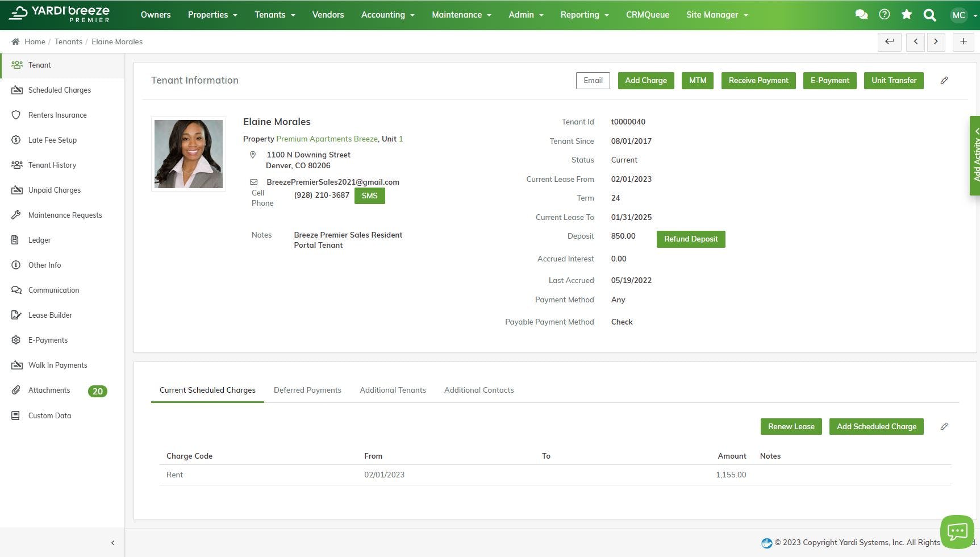
Task: Expand the Maintenance dropdown menu
Action: click(461, 15)
